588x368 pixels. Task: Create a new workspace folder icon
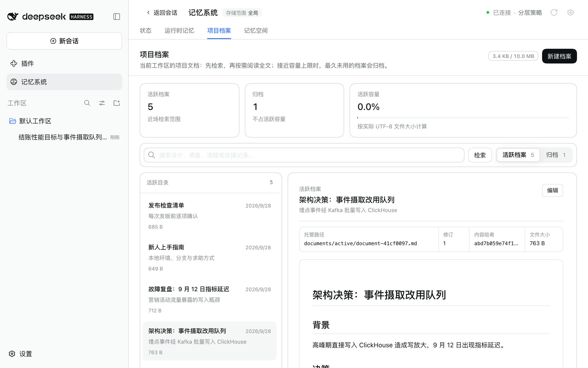click(117, 103)
